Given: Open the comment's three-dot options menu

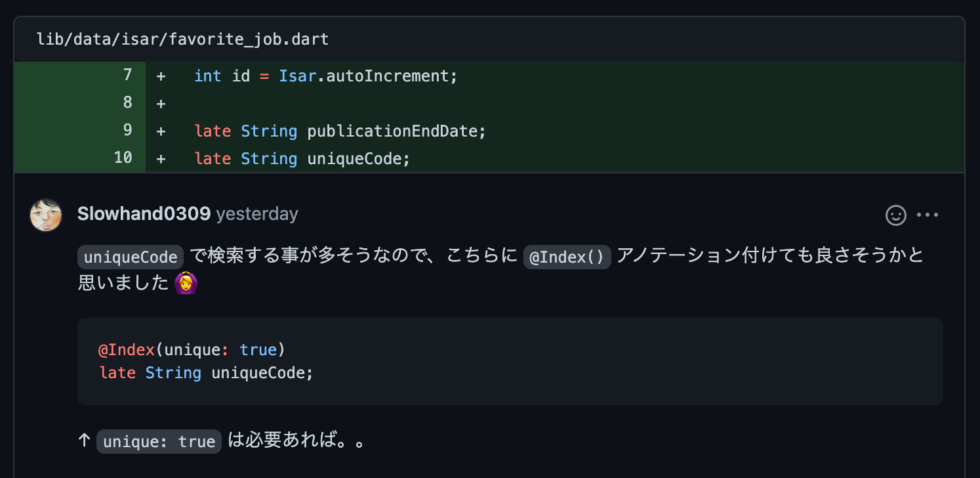Looking at the screenshot, I should coord(928,215).
